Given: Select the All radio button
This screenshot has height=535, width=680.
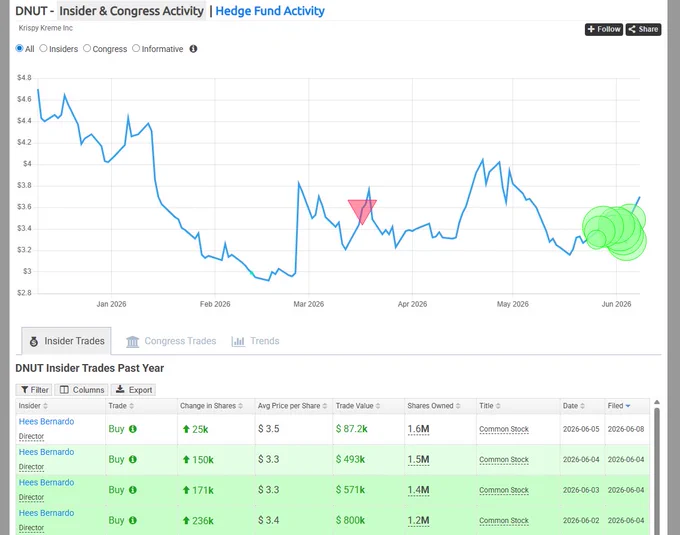Looking at the screenshot, I should point(19,49).
